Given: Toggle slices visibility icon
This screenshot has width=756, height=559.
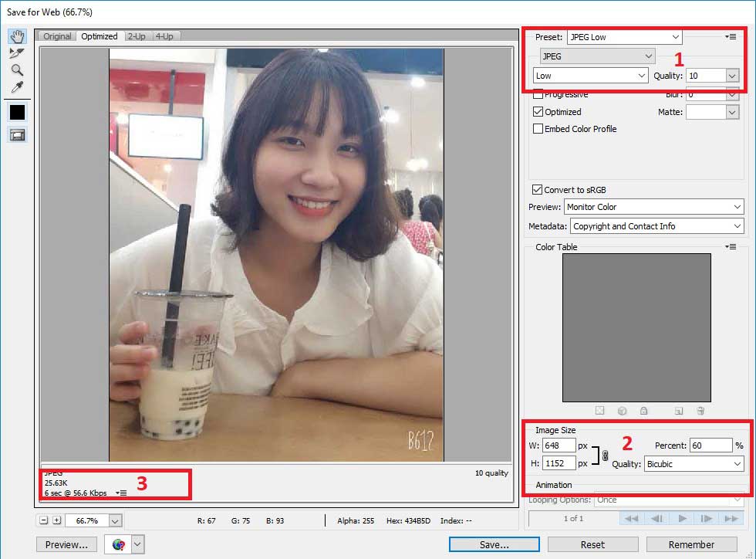Looking at the screenshot, I should [x=17, y=135].
